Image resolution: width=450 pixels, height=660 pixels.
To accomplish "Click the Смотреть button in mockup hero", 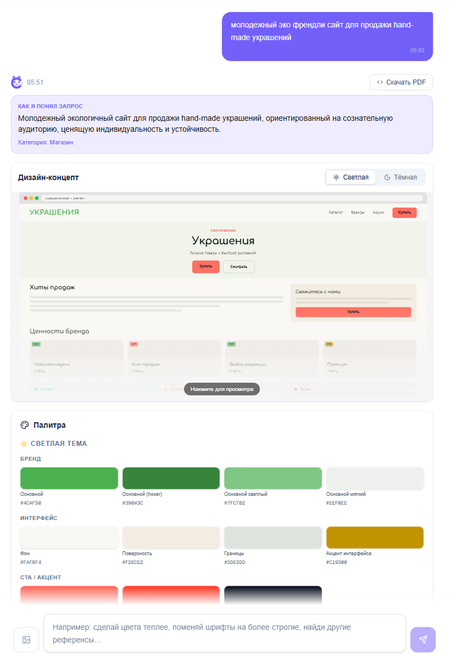I will click(239, 266).
